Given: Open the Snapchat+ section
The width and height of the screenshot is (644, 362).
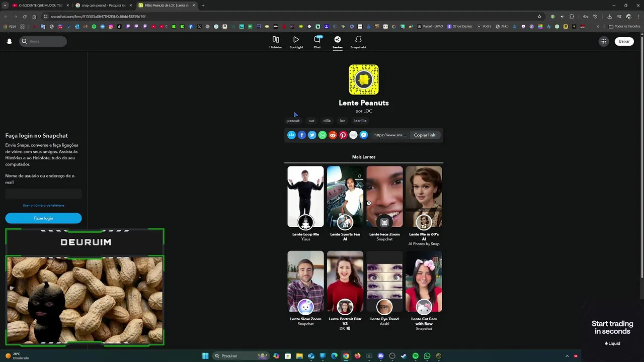Looking at the screenshot, I should (x=358, y=42).
